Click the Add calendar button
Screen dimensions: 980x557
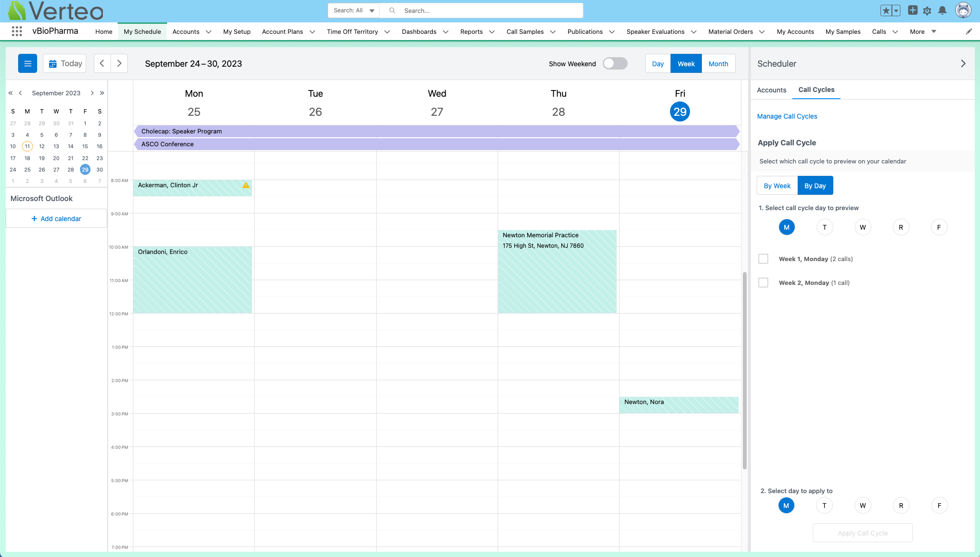[x=56, y=219]
